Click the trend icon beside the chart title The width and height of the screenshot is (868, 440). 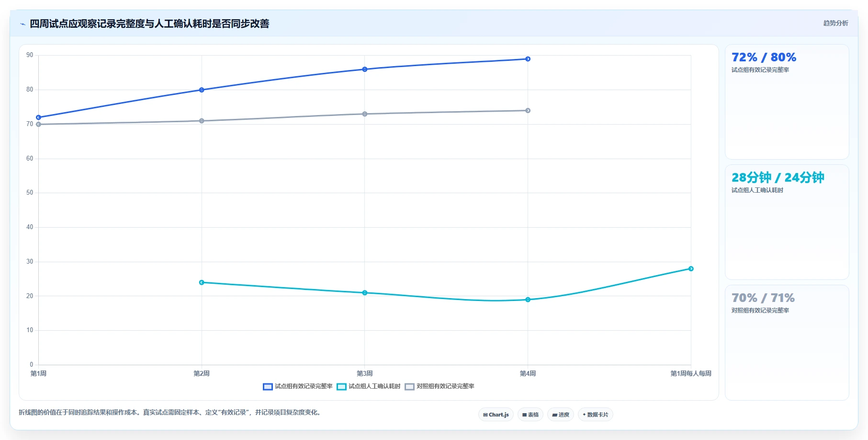point(23,24)
